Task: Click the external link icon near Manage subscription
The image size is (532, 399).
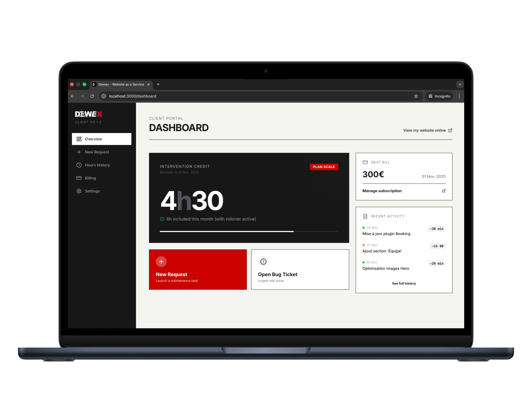Action: (x=443, y=191)
